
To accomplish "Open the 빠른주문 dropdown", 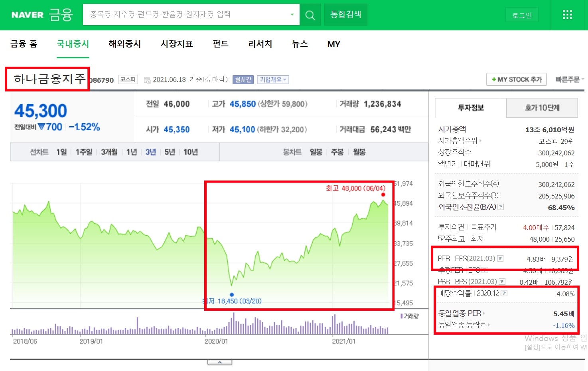I will 569,79.
